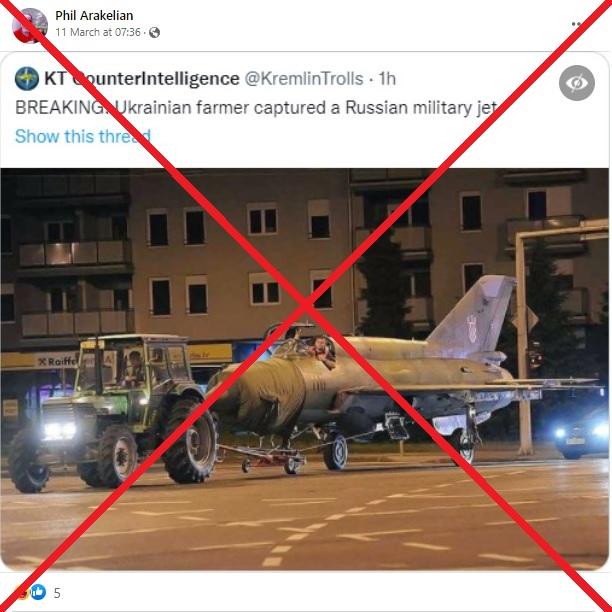The image size is (612, 612).
Task: Click the tweet text about Ukrainian farmer
Action: 256,107
